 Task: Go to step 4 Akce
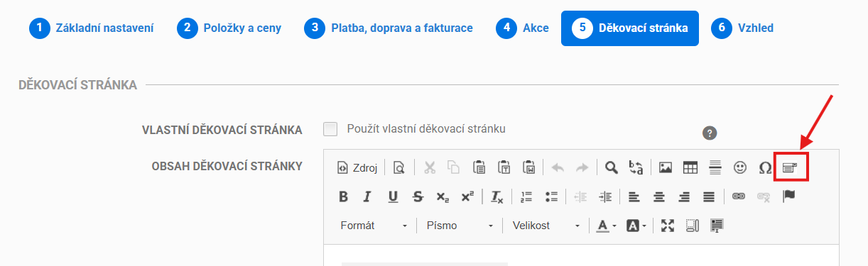click(x=522, y=28)
